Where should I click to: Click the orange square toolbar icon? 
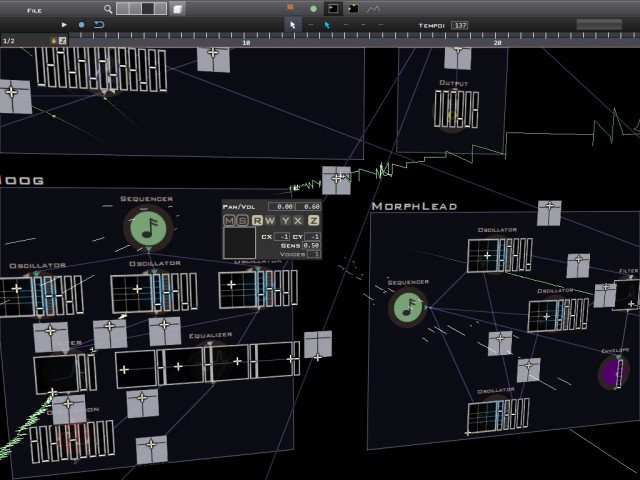(x=290, y=8)
